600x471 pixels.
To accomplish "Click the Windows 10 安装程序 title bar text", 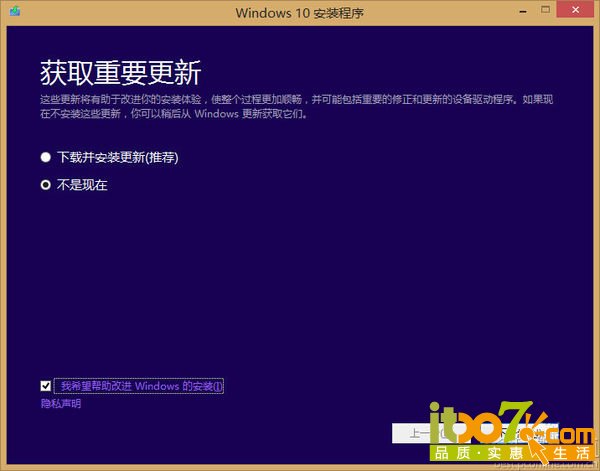I will [x=299, y=13].
